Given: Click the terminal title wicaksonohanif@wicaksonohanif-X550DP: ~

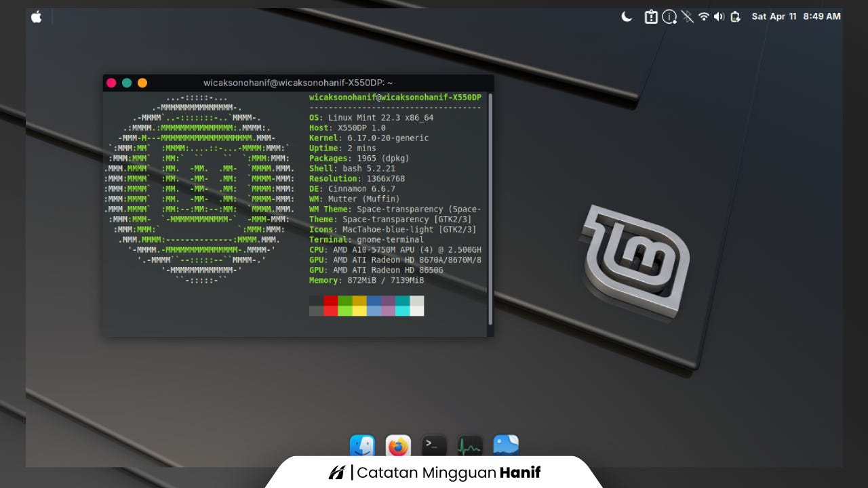Looking at the screenshot, I should (x=298, y=83).
